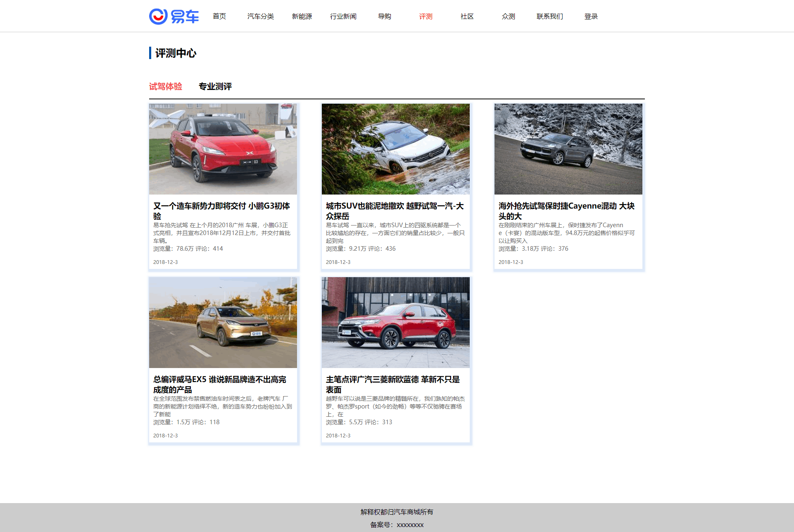
Task: Click the stats 浏览量：9.21万 评论：436
Action: coord(361,249)
